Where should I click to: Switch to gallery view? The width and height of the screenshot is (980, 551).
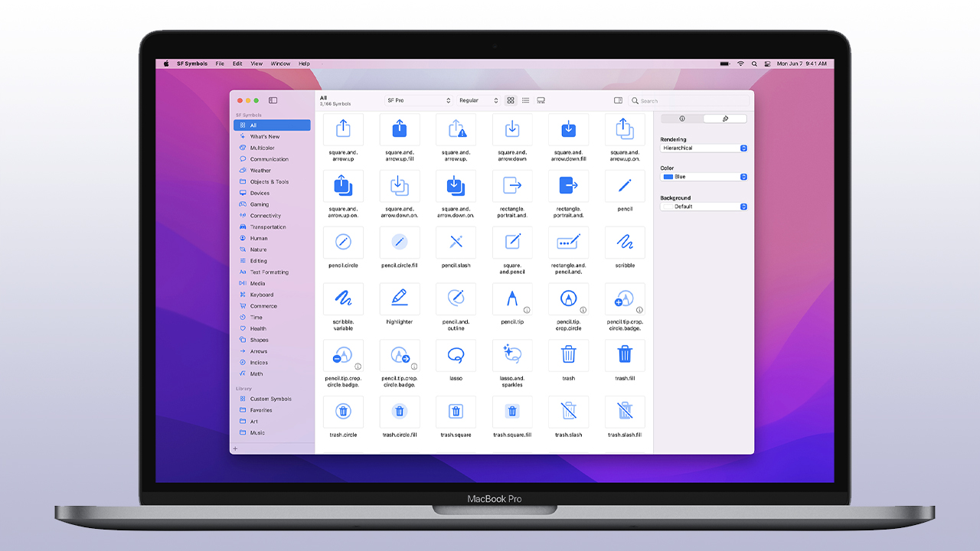click(x=541, y=100)
